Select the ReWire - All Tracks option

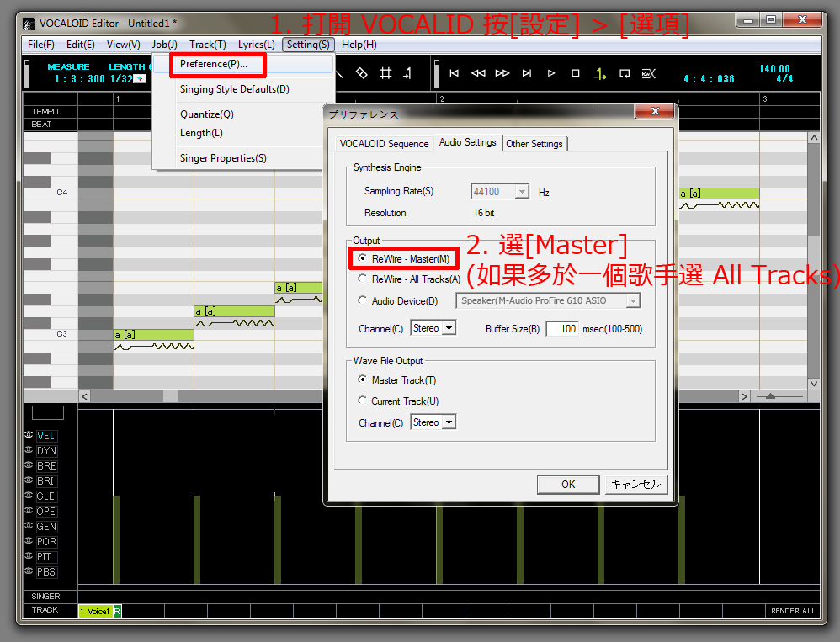(363, 279)
